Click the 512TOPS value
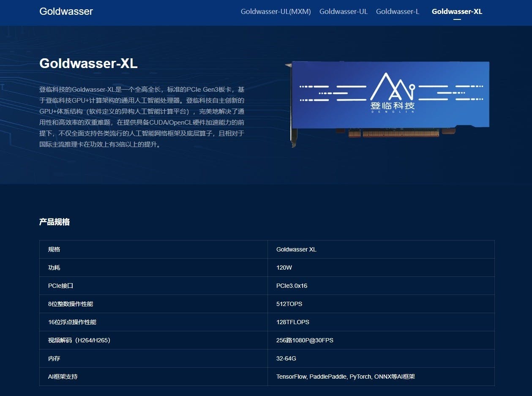The height and width of the screenshot is (396, 532). [289, 304]
